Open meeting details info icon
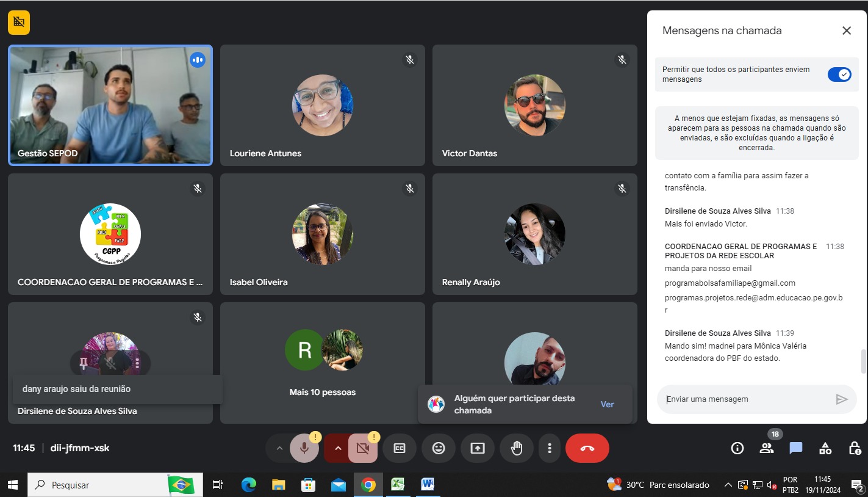The height and width of the screenshot is (497, 868). (x=737, y=448)
